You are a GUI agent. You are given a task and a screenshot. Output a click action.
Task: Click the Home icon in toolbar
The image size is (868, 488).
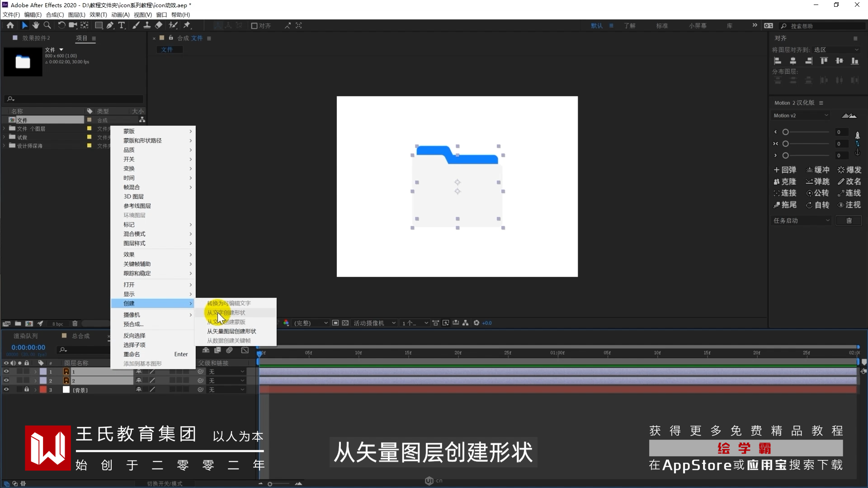pyautogui.click(x=10, y=26)
